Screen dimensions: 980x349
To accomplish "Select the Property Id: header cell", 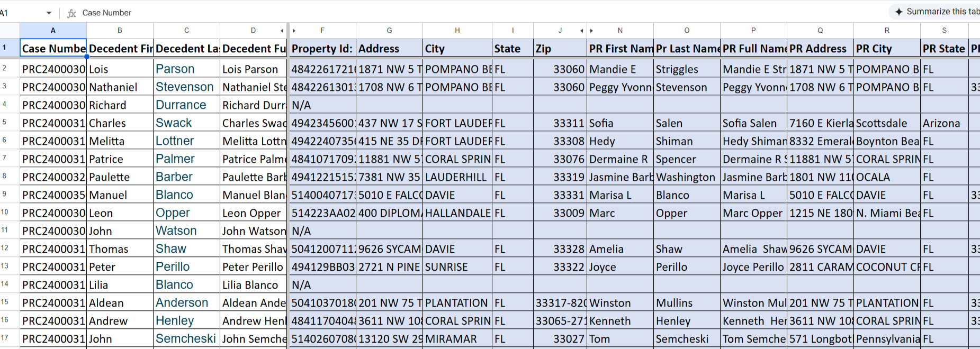I will pos(322,49).
